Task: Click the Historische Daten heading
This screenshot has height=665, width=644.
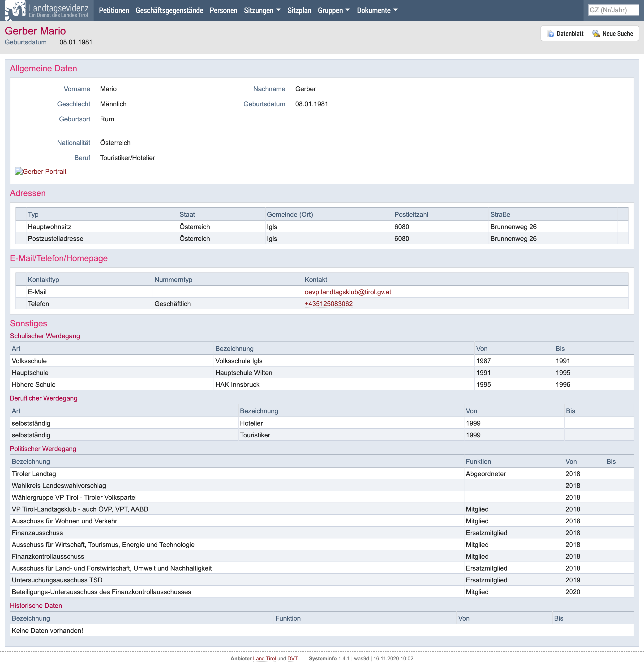Action: tap(36, 606)
